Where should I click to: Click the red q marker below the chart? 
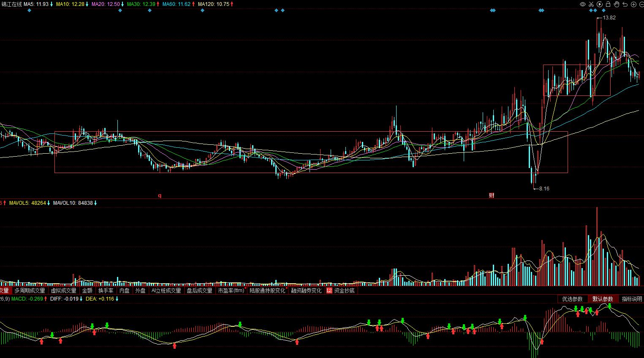pos(160,195)
